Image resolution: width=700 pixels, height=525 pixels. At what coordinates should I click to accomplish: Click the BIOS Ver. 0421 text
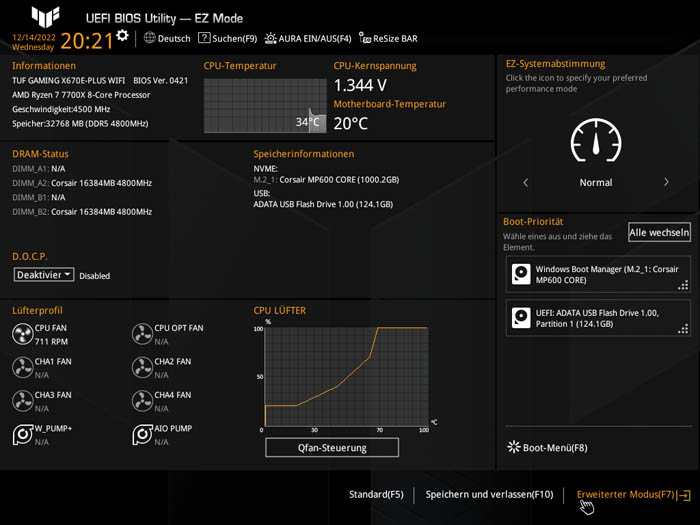click(x=161, y=80)
